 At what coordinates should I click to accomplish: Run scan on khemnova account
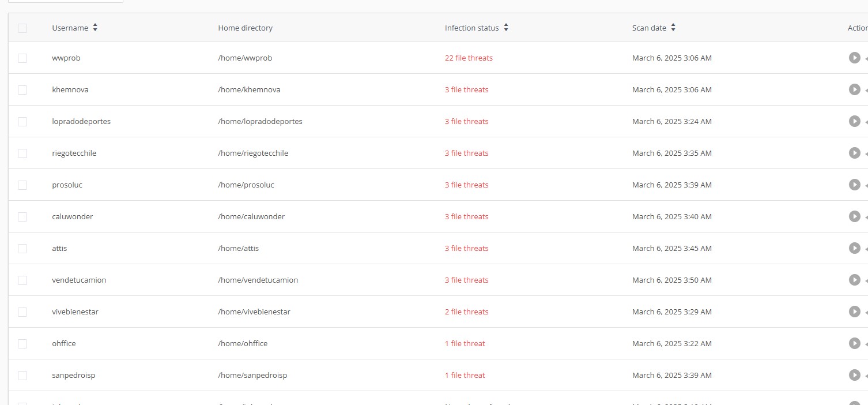click(x=854, y=89)
